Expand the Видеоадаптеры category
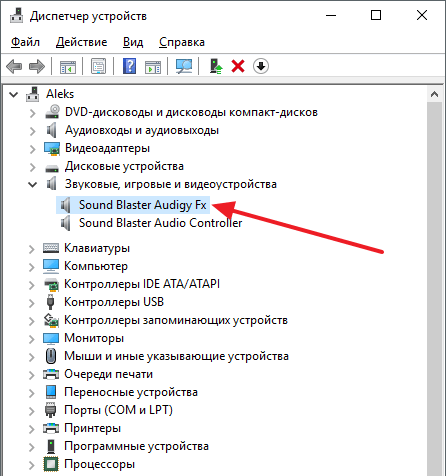 click(32, 149)
